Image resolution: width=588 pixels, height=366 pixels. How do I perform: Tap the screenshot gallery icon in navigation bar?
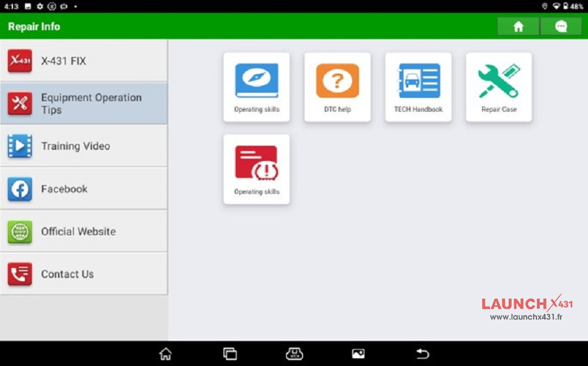pos(358,354)
